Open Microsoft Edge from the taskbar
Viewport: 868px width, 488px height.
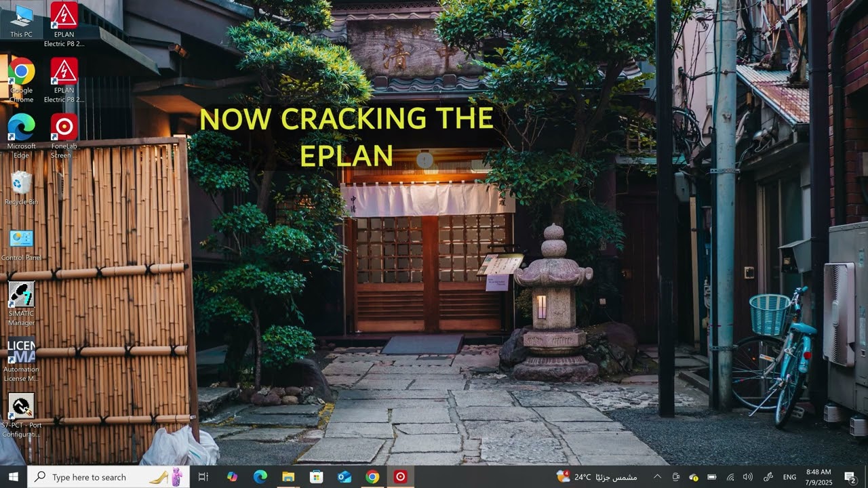click(260, 477)
